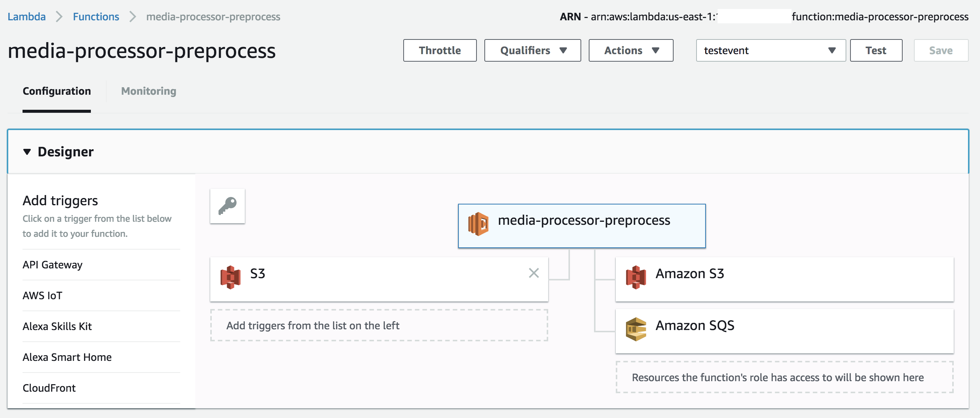Click 'Resources the function's role has access' placeholder
This screenshot has width=980, height=418.
[x=784, y=377]
